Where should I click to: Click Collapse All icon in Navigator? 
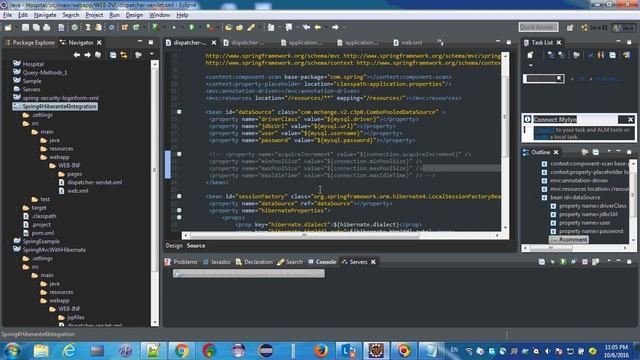point(113,55)
